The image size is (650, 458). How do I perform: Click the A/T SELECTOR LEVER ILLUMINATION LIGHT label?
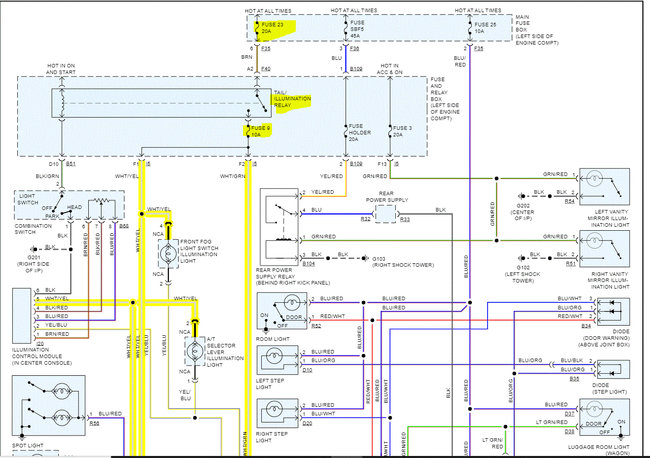coord(225,351)
